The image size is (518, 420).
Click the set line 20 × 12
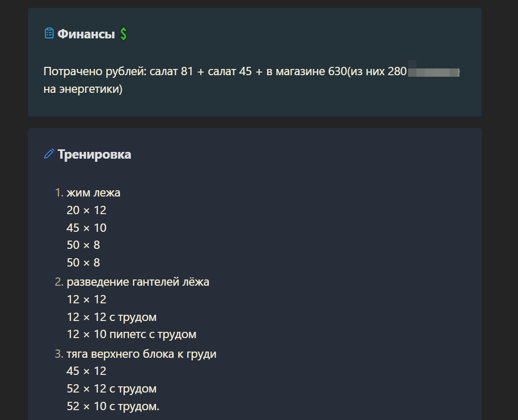[87, 210]
